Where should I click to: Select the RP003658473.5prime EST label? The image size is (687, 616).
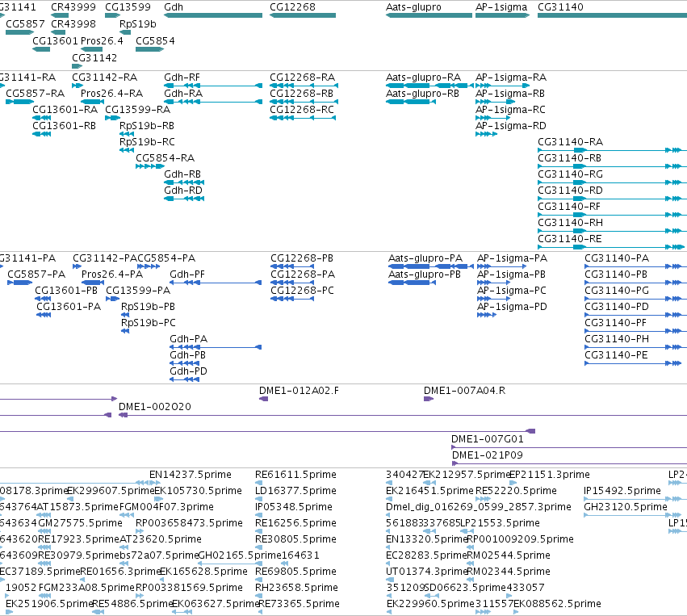[x=189, y=523]
